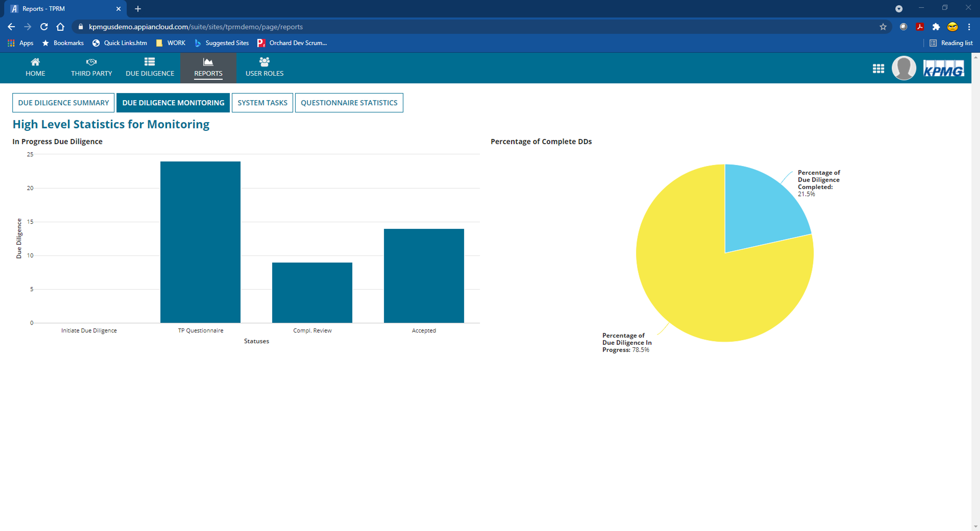980x531 pixels.
Task: Open the THIRD PARTY section
Action: (91, 68)
